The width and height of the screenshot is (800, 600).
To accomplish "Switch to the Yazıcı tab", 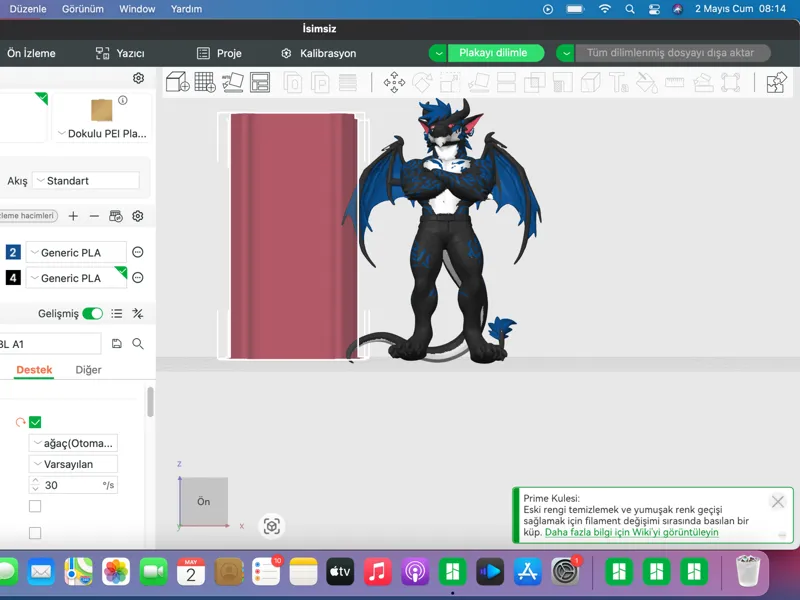I will pos(120,53).
